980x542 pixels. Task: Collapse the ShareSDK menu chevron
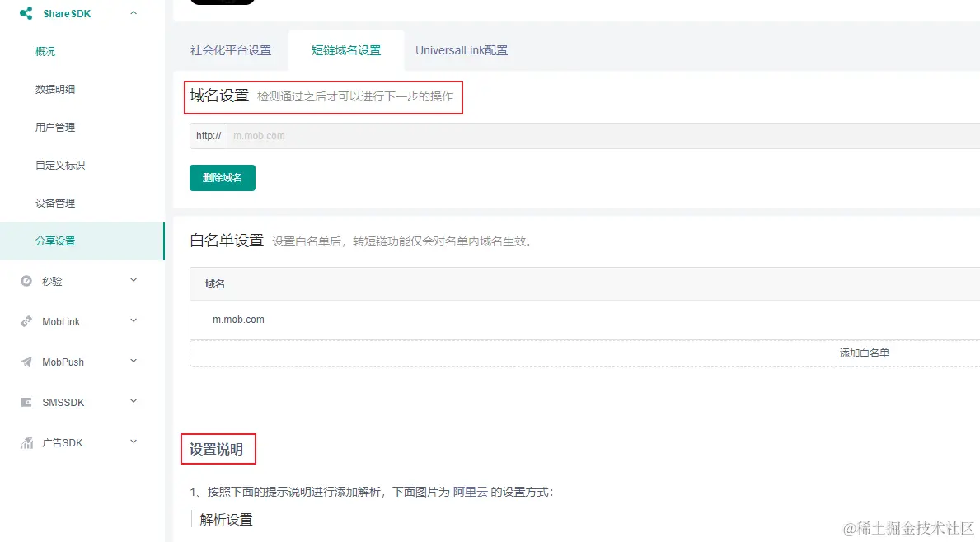(x=134, y=12)
